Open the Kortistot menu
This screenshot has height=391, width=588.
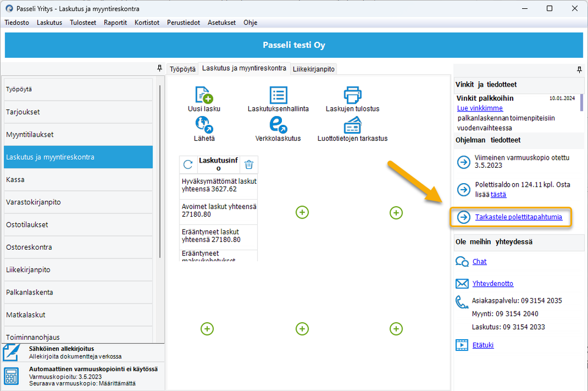[x=147, y=22]
